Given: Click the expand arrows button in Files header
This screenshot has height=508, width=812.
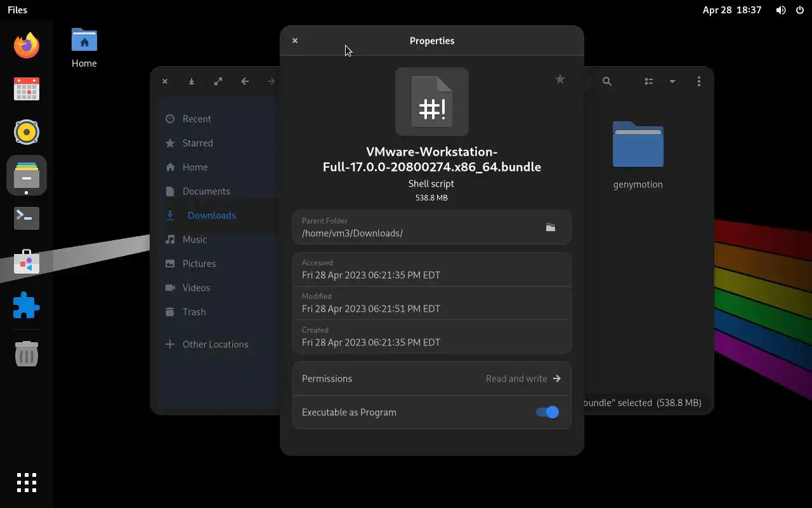Looking at the screenshot, I should tap(218, 81).
